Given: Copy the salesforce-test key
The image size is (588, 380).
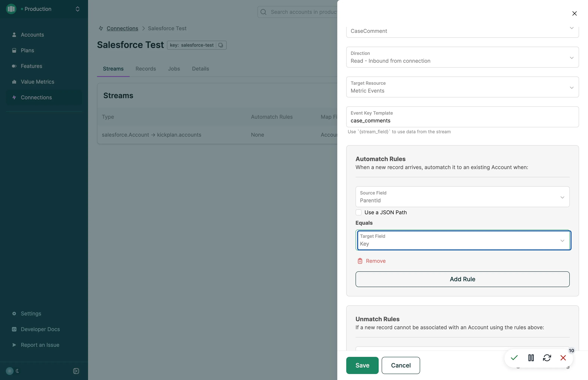Looking at the screenshot, I should click(220, 45).
